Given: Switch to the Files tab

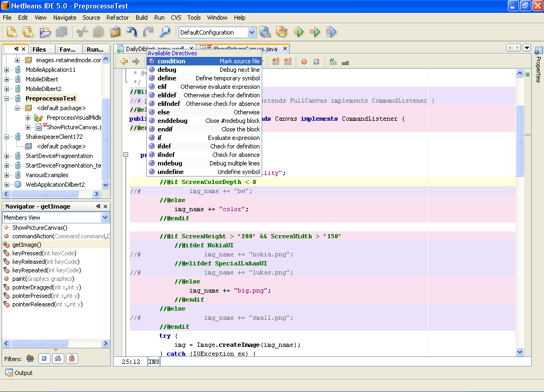Looking at the screenshot, I should [x=42, y=49].
